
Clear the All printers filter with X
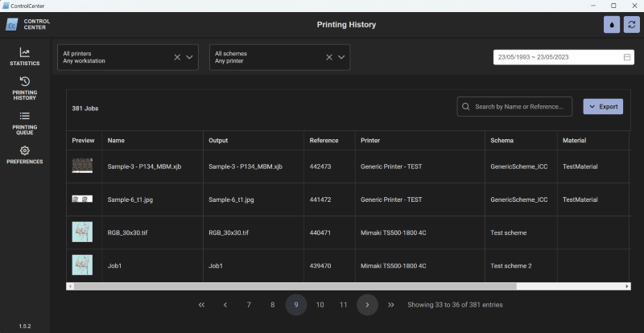[x=177, y=57]
